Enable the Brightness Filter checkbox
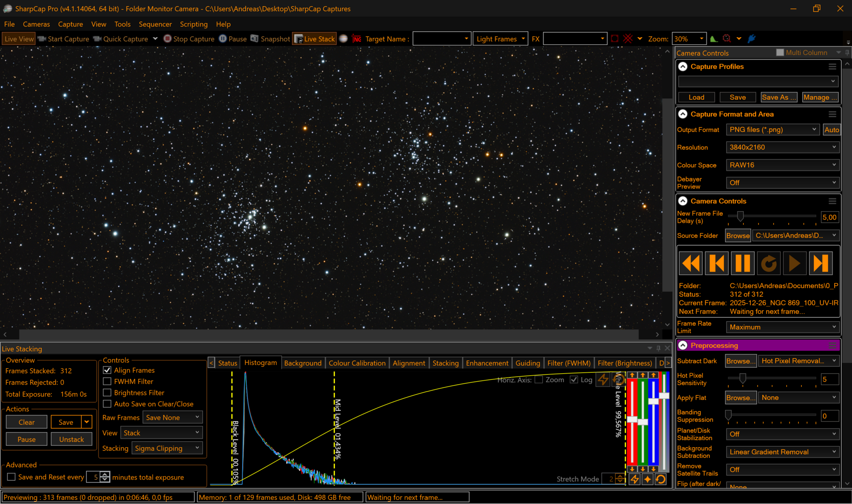The width and height of the screenshot is (852, 504). coord(107,393)
